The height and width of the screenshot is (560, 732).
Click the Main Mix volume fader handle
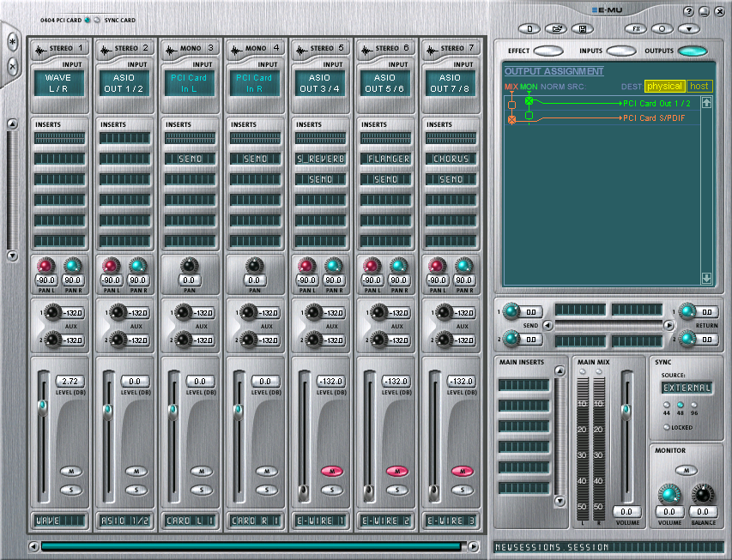click(626, 412)
